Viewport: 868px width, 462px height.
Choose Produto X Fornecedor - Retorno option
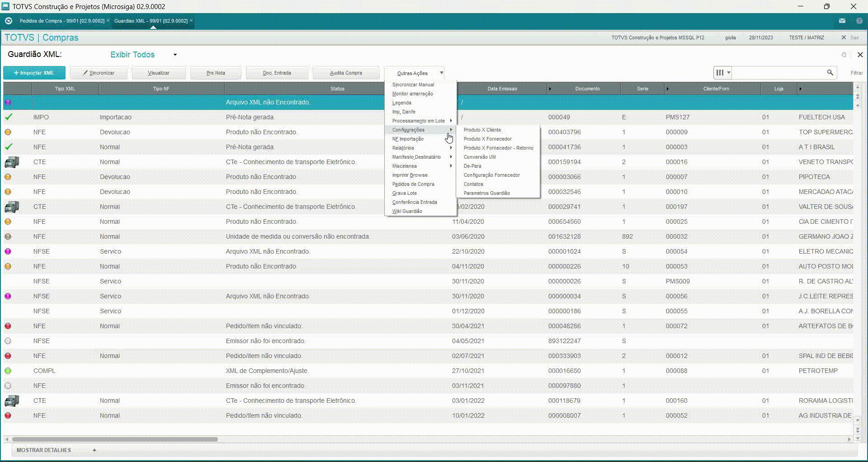tap(498, 148)
